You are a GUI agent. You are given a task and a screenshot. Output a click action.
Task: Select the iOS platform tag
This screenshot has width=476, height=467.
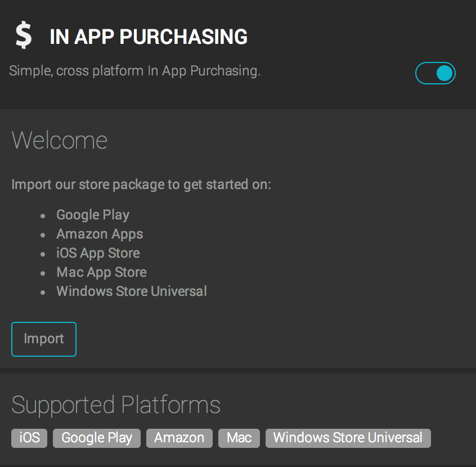click(x=29, y=438)
